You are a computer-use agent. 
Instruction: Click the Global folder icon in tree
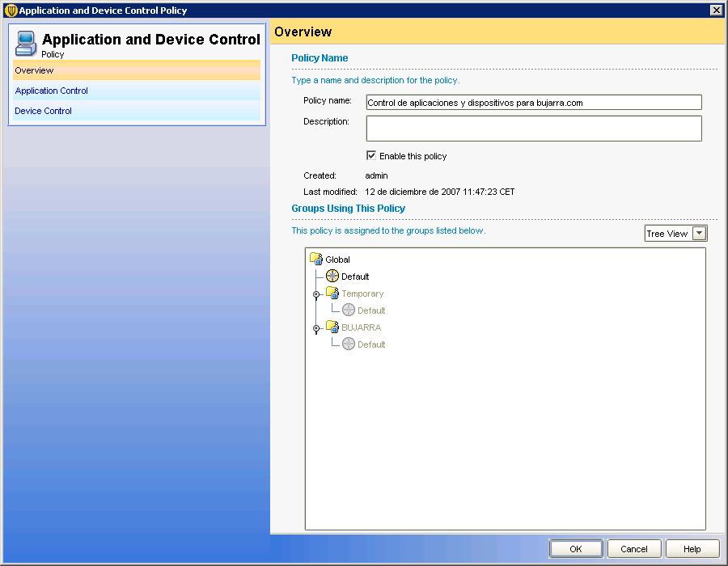316,260
